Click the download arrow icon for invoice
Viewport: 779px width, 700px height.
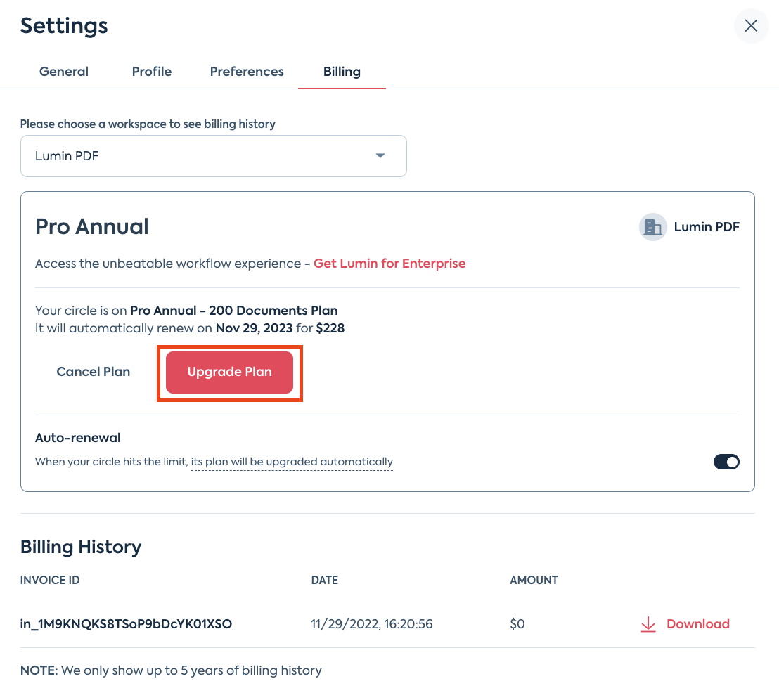tap(648, 624)
